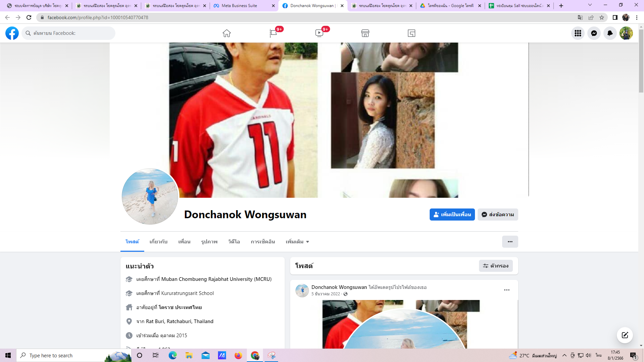Open Facebook Home icon

point(227,33)
